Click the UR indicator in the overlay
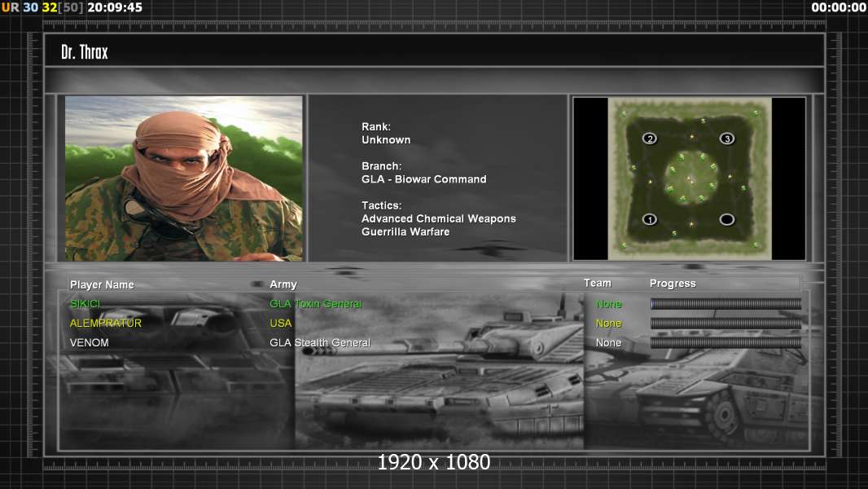 (x=10, y=7)
